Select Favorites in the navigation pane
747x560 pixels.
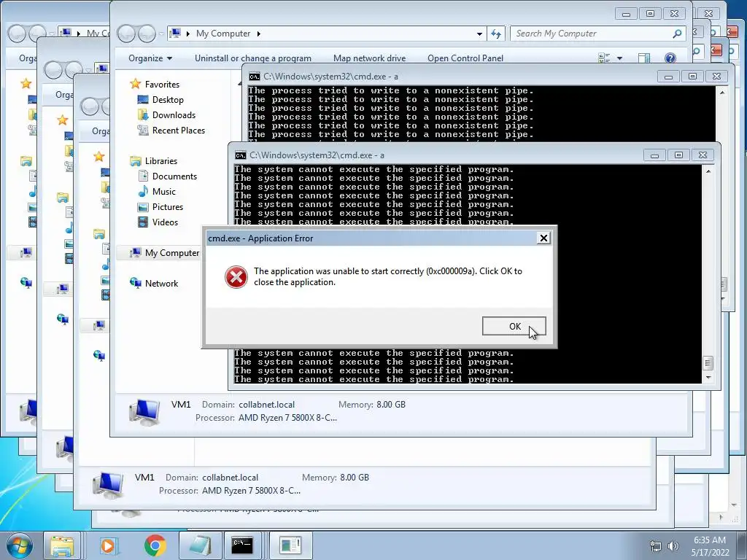162,85
